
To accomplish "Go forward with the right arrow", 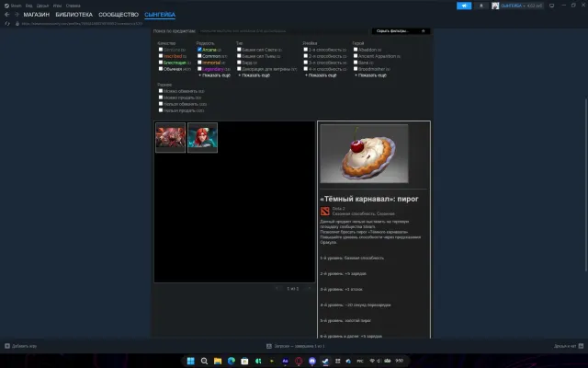I will pos(17,15).
